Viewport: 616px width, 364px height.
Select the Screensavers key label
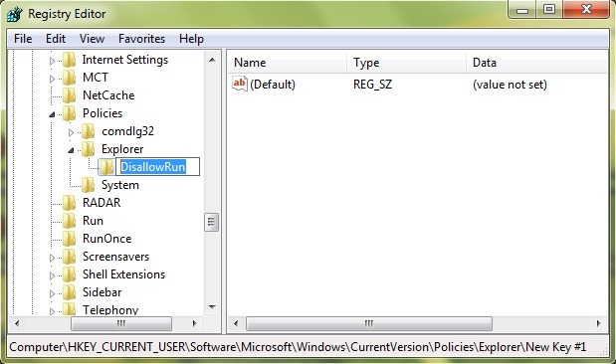click(115, 257)
